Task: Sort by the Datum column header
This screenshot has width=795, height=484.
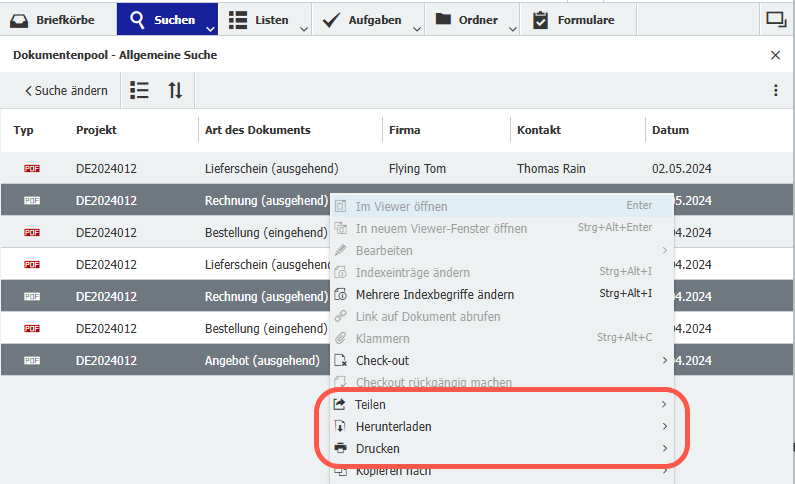Action: tap(670, 130)
